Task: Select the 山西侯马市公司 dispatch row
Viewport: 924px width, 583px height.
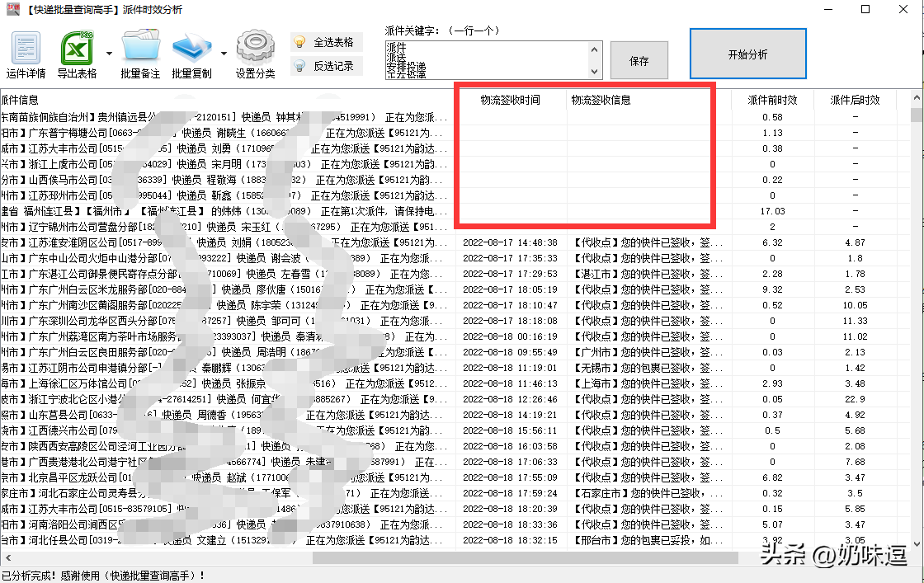Action: (x=224, y=180)
